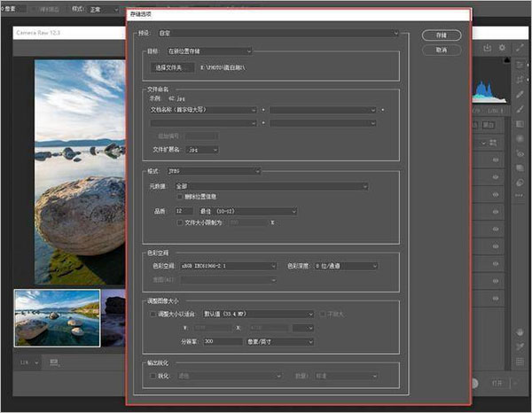Viewport: 532px width, 413px height.
Task: Select the zoom tool near the bottom right
Action: coord(520,332)
